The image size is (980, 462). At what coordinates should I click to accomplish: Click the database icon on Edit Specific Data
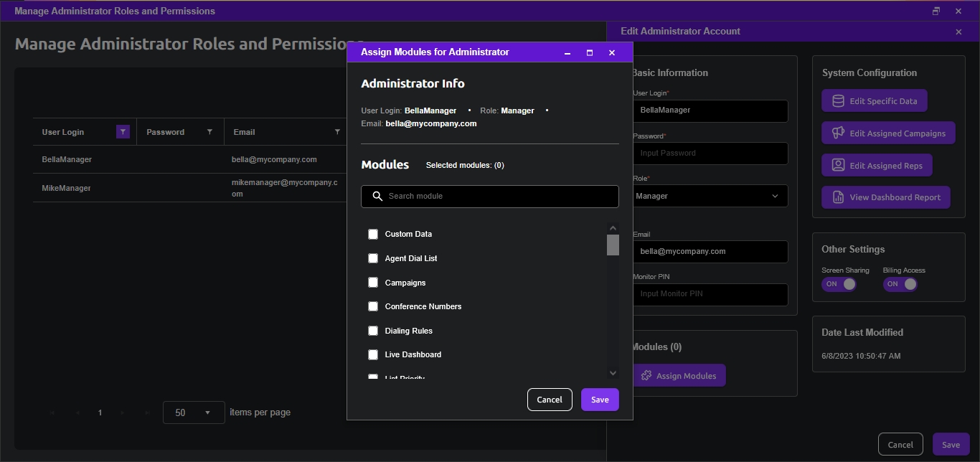(838, 101)
